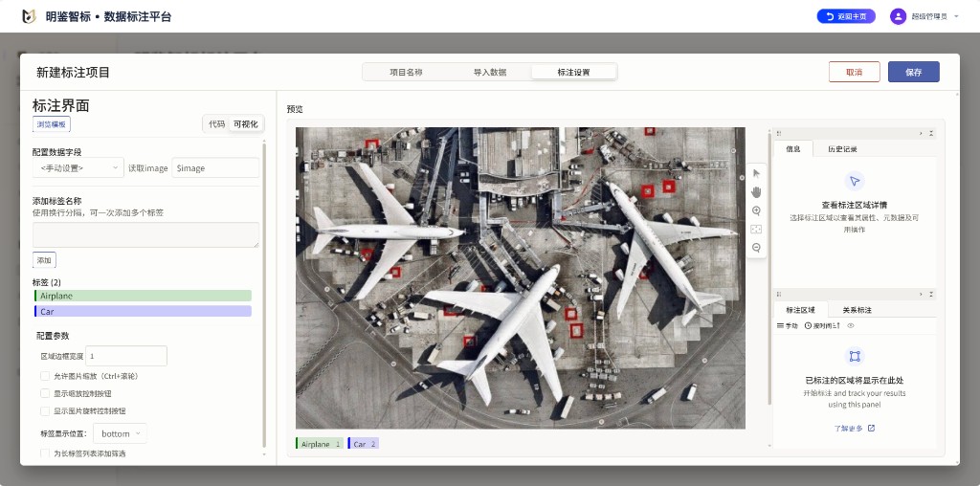This screenshot has height=486, width=980.
Task: Click the airport aerial preview image
Action: coord(520,278)
